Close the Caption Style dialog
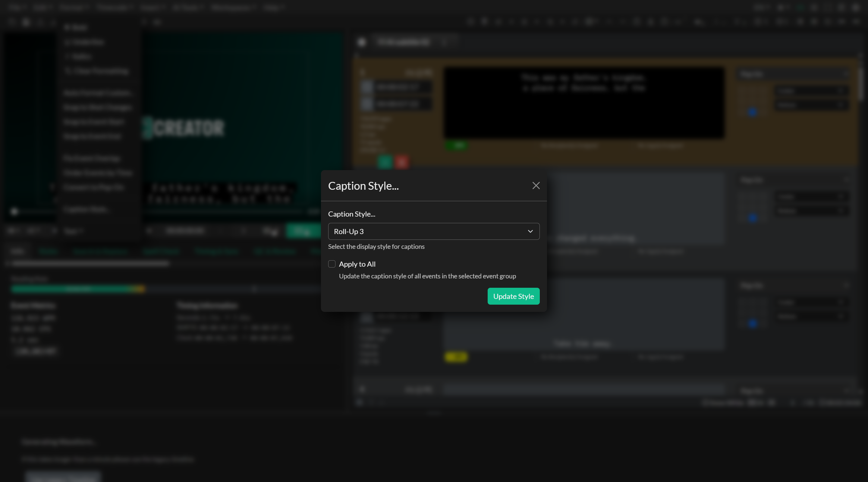 [x=536, y=186]
